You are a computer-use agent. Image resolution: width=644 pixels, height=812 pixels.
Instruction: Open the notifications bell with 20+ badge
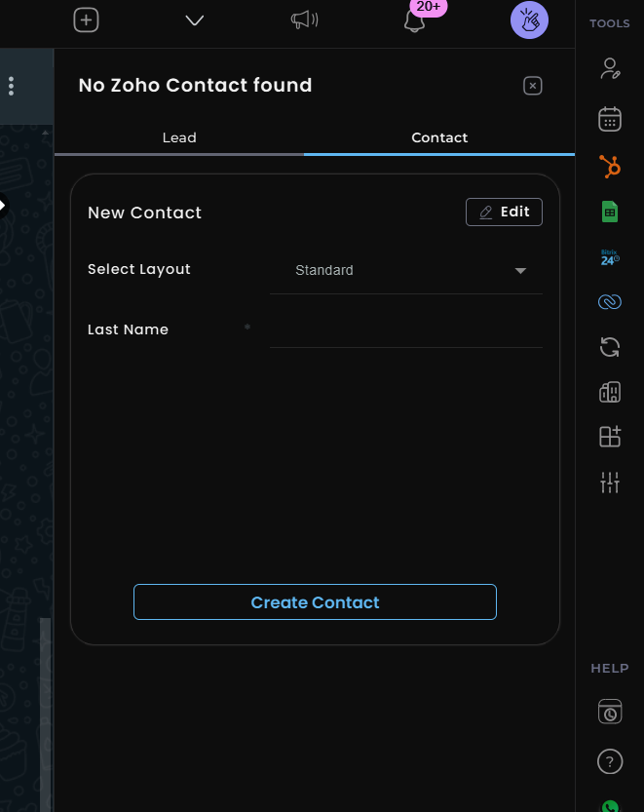[x=415, y=20]
